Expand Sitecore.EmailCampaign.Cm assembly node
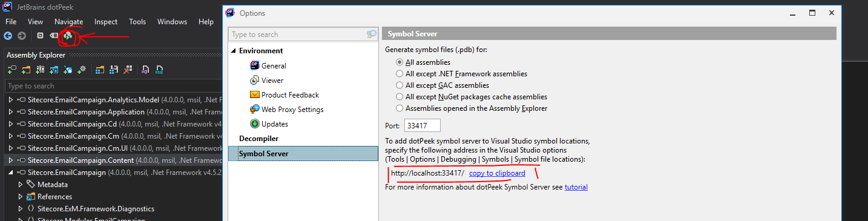 [x=10, y=136]
